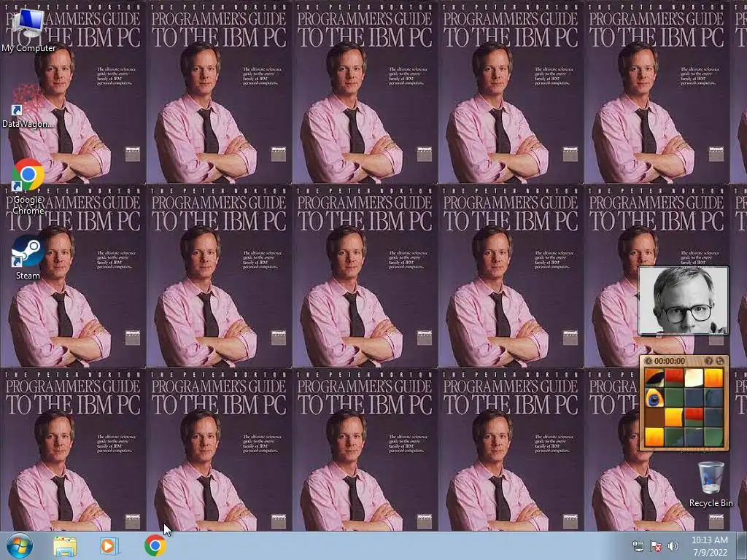Click the white puzzle tile

coord(694,378)
